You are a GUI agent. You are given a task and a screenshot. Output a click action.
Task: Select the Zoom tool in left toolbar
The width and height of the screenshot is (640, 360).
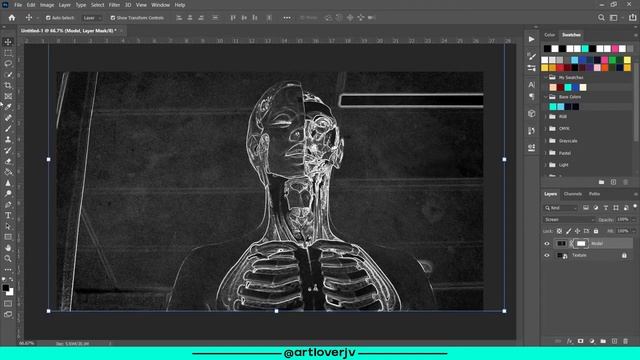8,258
